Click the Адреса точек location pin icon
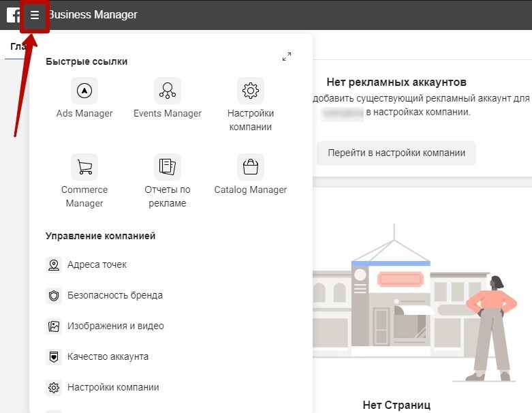 [x=54, y=264]
